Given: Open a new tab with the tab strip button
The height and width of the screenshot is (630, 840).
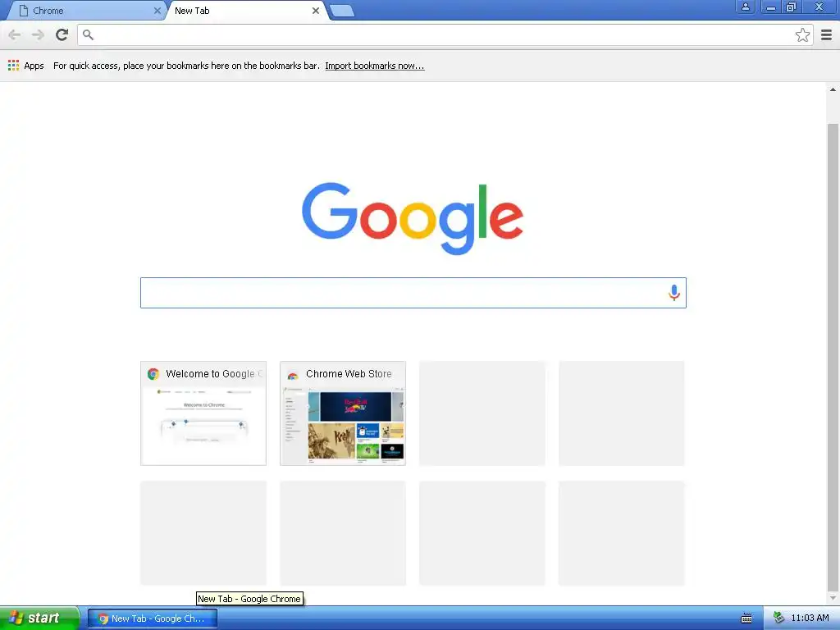Looking at the screenshot, I should [x=342, y=11].
